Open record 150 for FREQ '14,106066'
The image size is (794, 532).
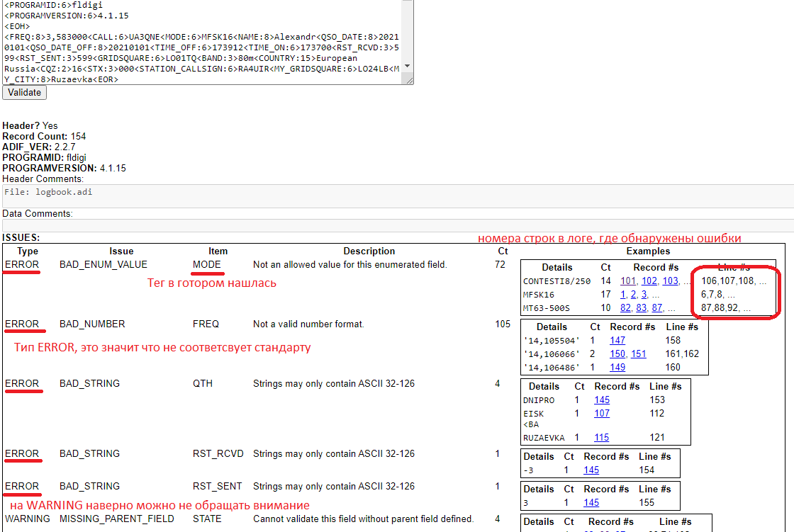click(617, 354)
